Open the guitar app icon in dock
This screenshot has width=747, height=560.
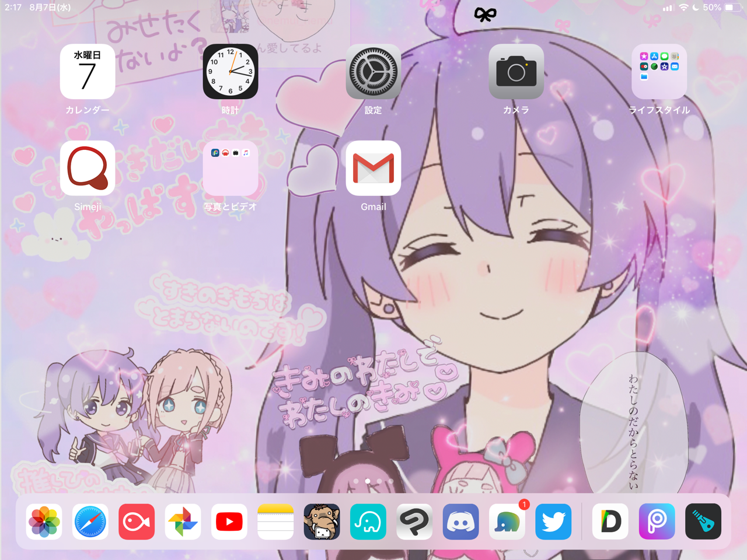click(703, 521)
